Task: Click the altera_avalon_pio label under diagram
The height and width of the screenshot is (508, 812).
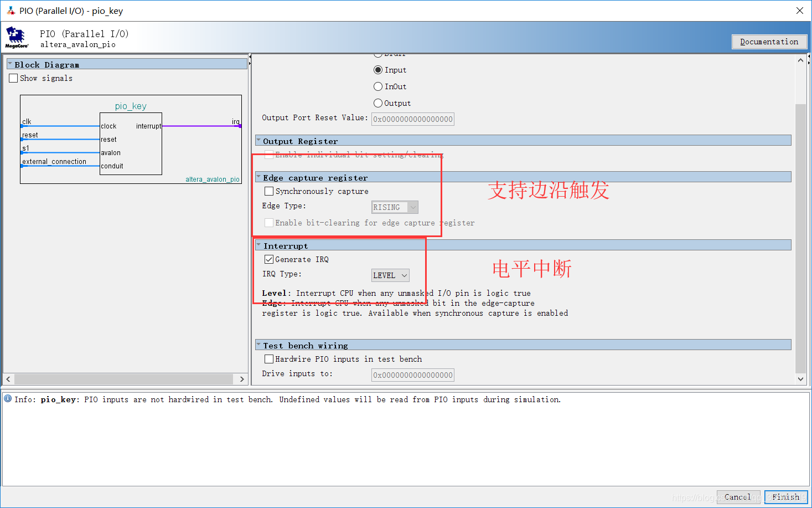Action: (x=213, y=179)
